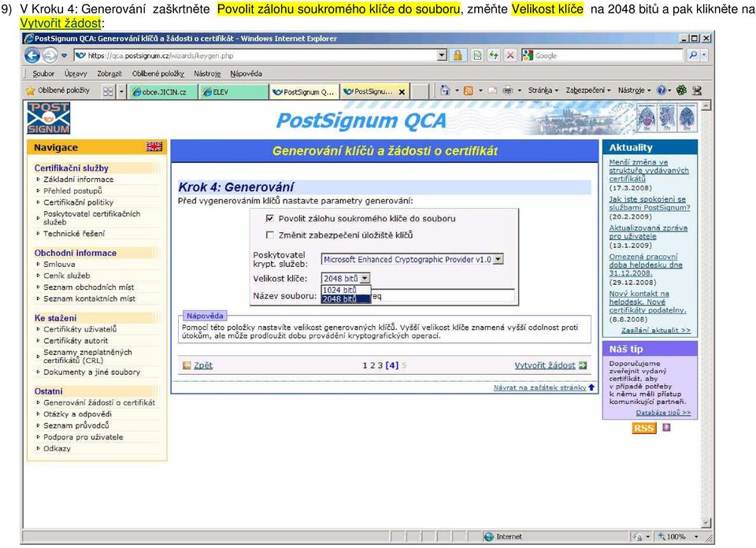Screen dimensions: 756x548
Task: Click the Home toolbar icon
Action: 445,90
